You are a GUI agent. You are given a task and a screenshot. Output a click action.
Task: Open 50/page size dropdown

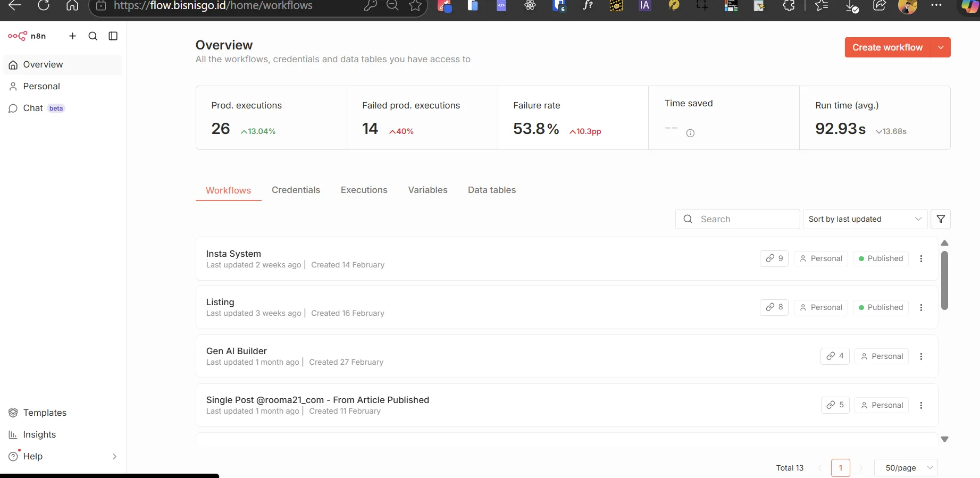906,468
